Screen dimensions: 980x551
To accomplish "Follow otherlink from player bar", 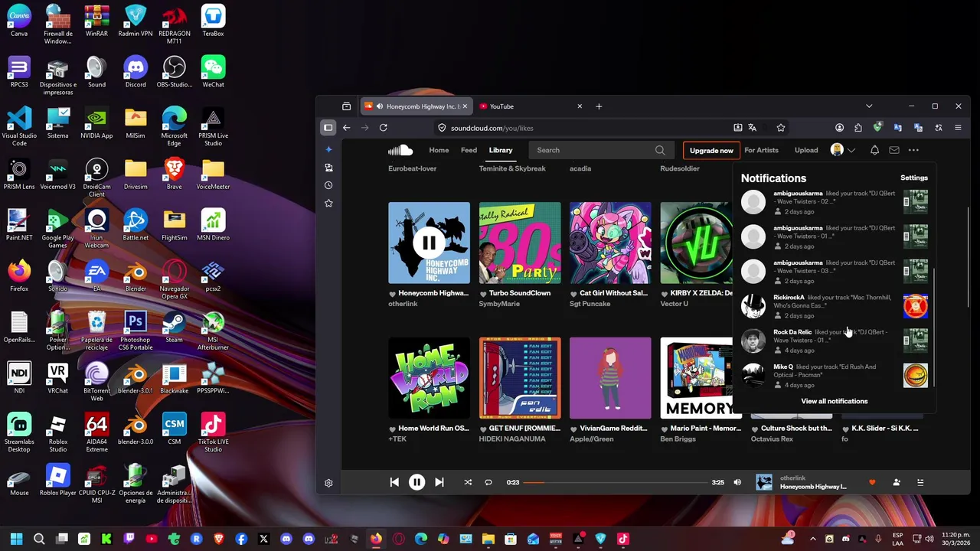I will tap(897, 482).
